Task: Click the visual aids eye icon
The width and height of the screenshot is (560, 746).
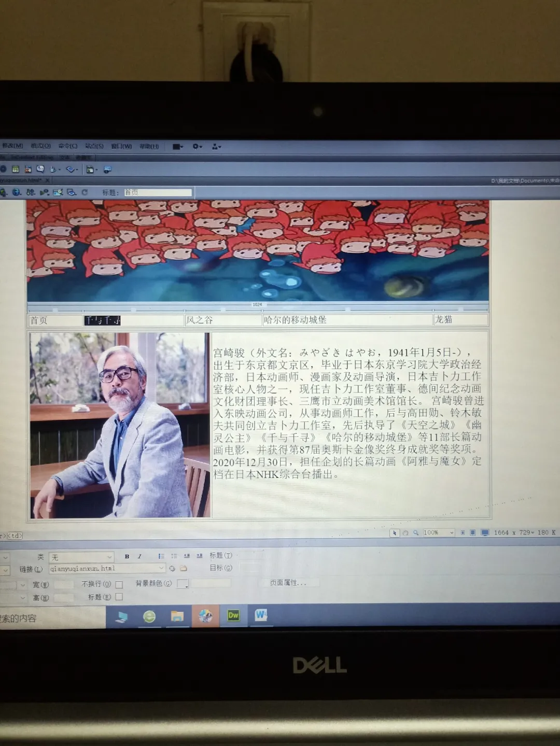Action: pos(72,192)
